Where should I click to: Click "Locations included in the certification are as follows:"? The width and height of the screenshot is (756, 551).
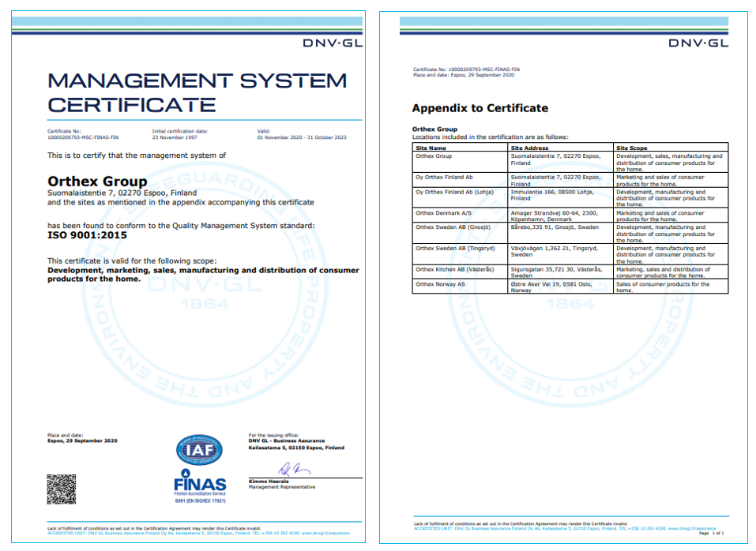click(x=491, y=137)
